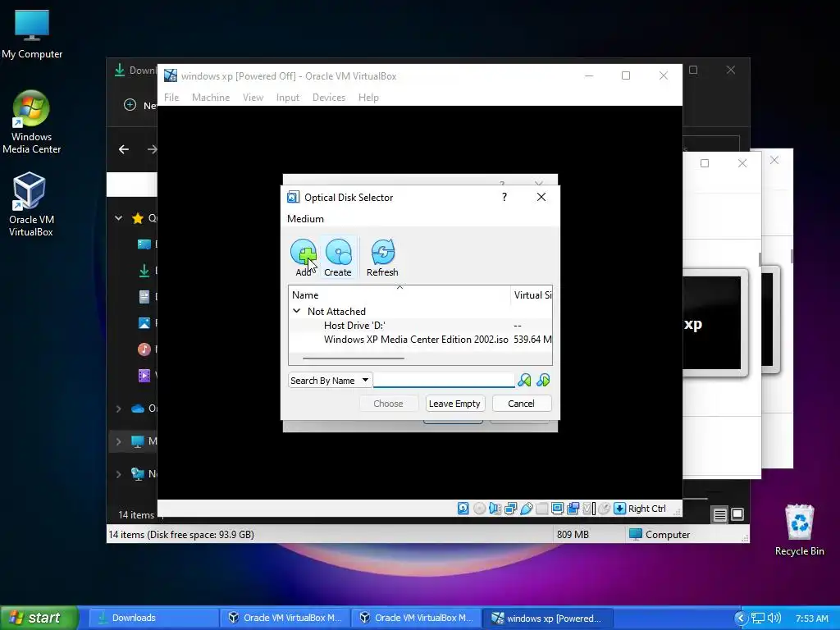
Task: Click the Start button
Action: (38, 618)
